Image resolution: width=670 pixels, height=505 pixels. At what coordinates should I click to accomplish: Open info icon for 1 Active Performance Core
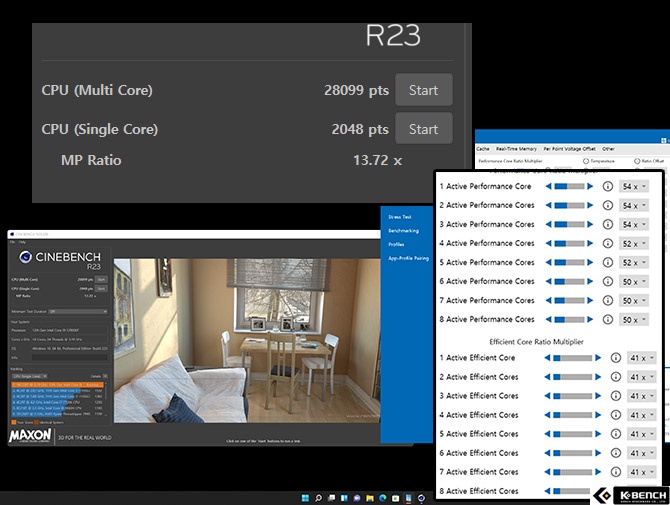tap(608, 186)
